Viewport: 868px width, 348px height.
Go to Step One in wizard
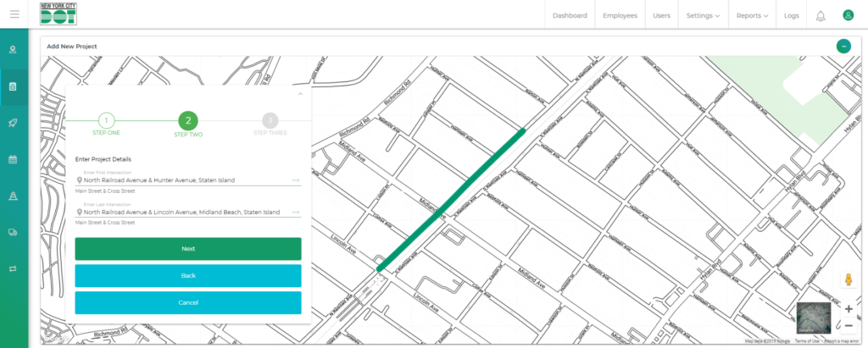(x=108, y=121)
